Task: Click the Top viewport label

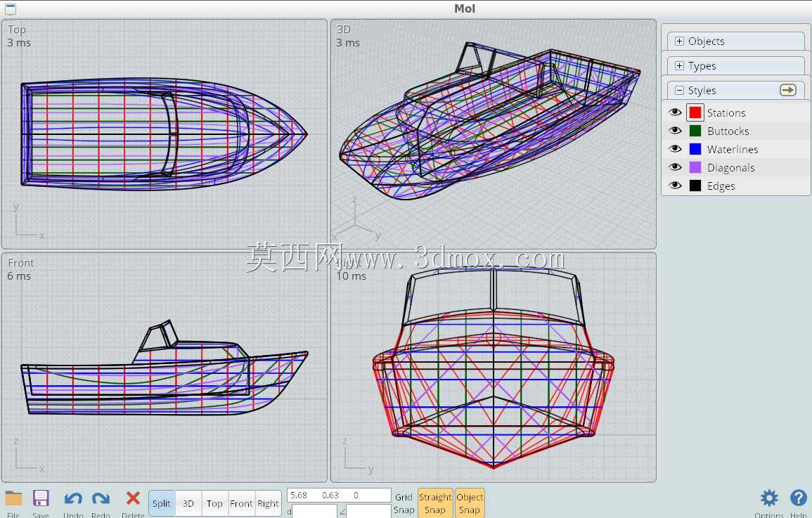Action: pyautogui.click(x=17, y=30)
